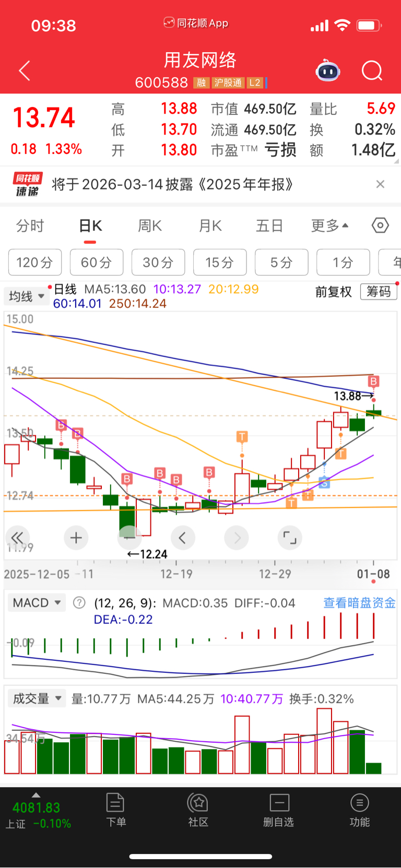Viewport: 401px width, 868px height.
Task: Tap the 01-08 date marker
Action: click(x=373, y=574)
